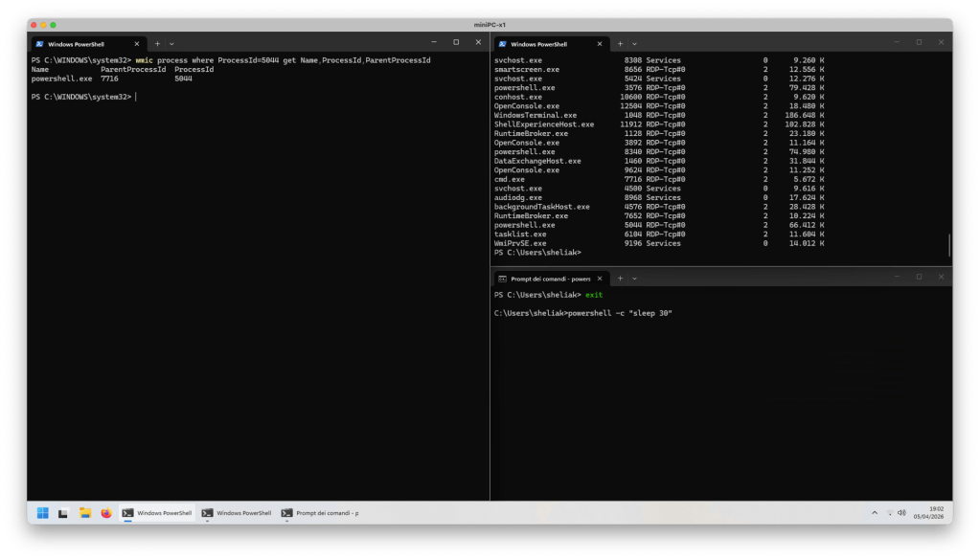Viewport: 980px width, 560px height.
Task: Select the Windows PowerShell tab showing tasklist output
Action: click(541, 43)
